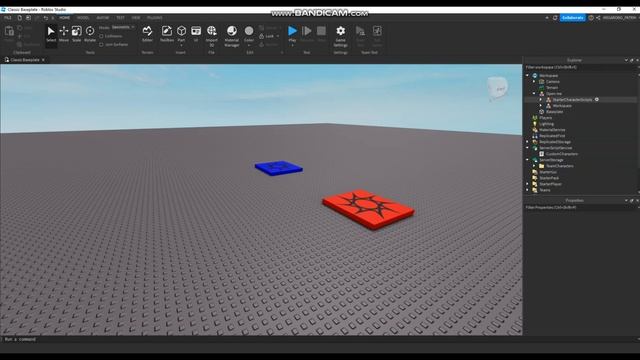Open the FILE menu
Screen dimensions: 640x360
click(8, 18)
